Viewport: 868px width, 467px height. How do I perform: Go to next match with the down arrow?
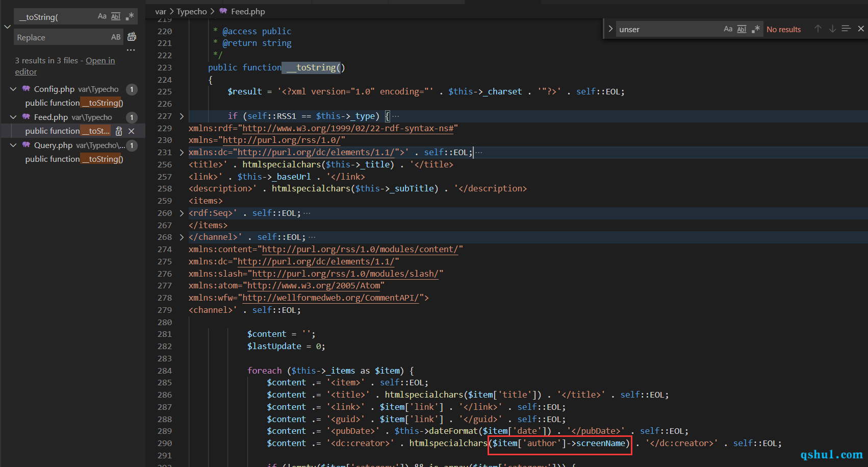[832, 29]
